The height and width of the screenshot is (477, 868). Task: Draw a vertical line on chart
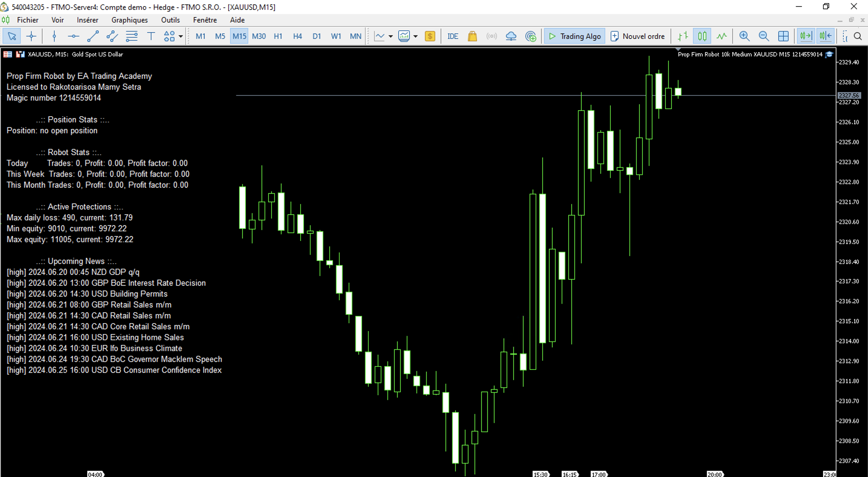[x=54, y=36]
